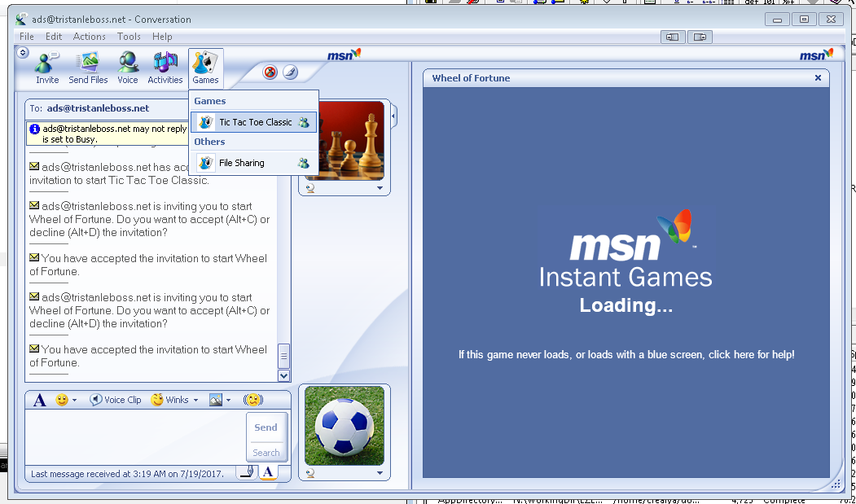Open dropdown below soccer ball picture
Viewport: 856px width, 504px height.
(380, 473)
